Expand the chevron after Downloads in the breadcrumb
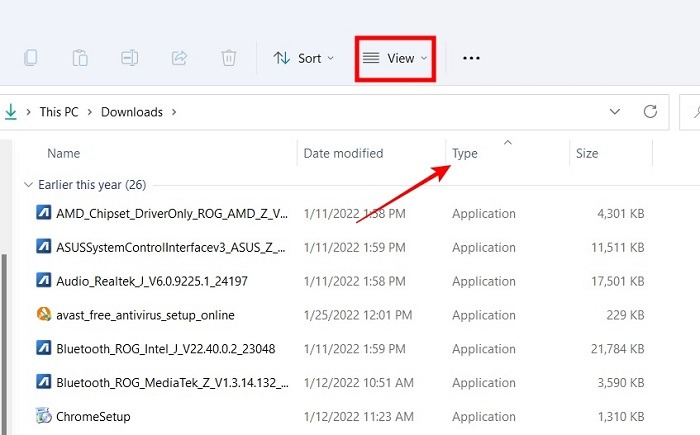Screen dimensions: 700x435 click(174, 112)
